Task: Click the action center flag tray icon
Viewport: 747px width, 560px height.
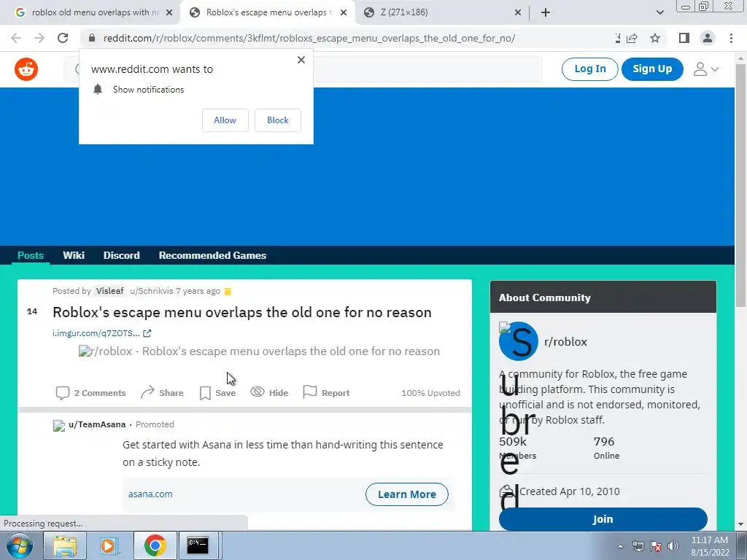Action: click(x=656, y=546)
